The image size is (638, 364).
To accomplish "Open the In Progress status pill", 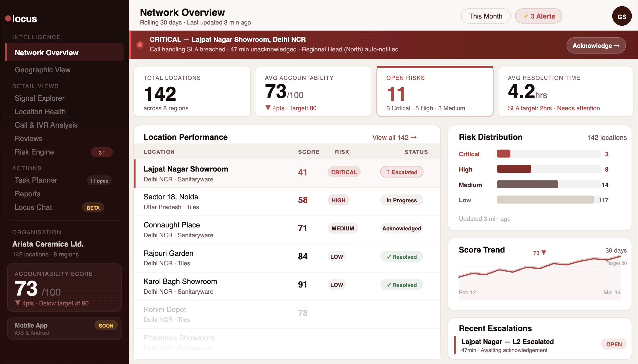I will coord(402,200).
